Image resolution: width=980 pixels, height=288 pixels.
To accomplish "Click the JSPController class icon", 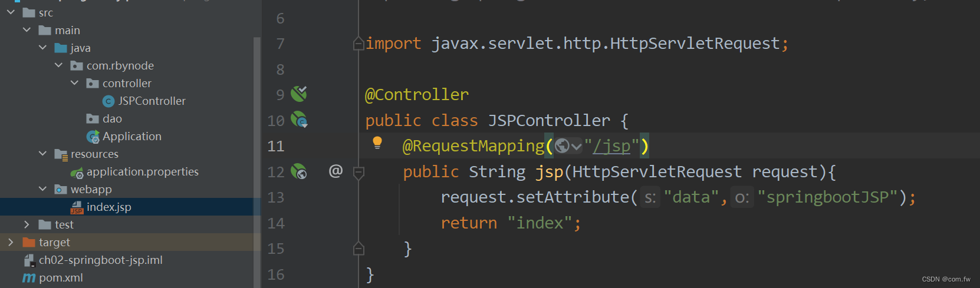I will pos(108,101).
